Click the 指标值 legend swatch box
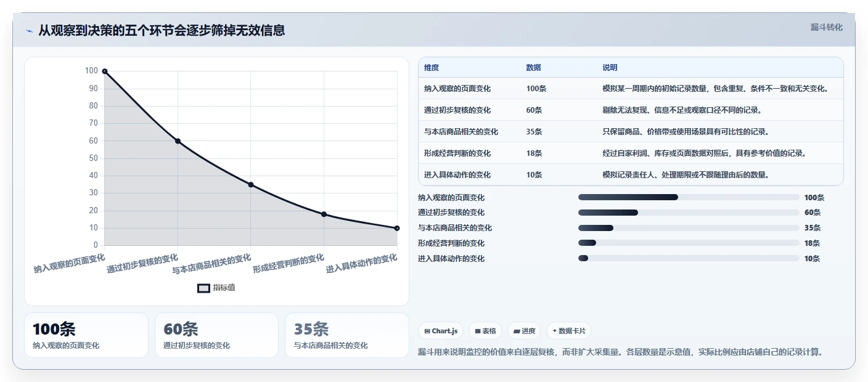This screenshot has height=382, width=868. [204, 288]
